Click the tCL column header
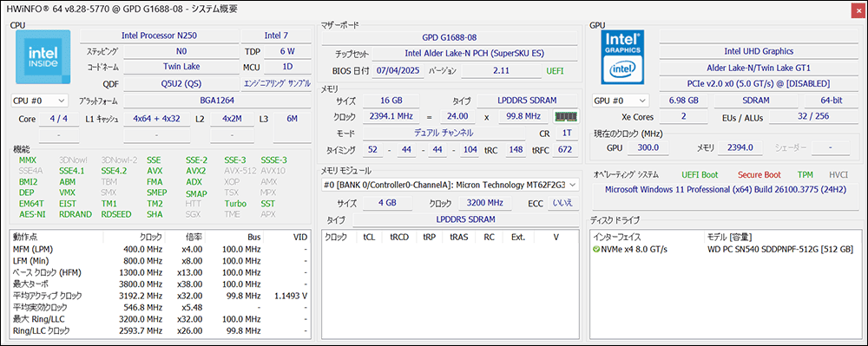Viewport: 868px width, 346px height. pyautogui.click(x=369, y=237)
